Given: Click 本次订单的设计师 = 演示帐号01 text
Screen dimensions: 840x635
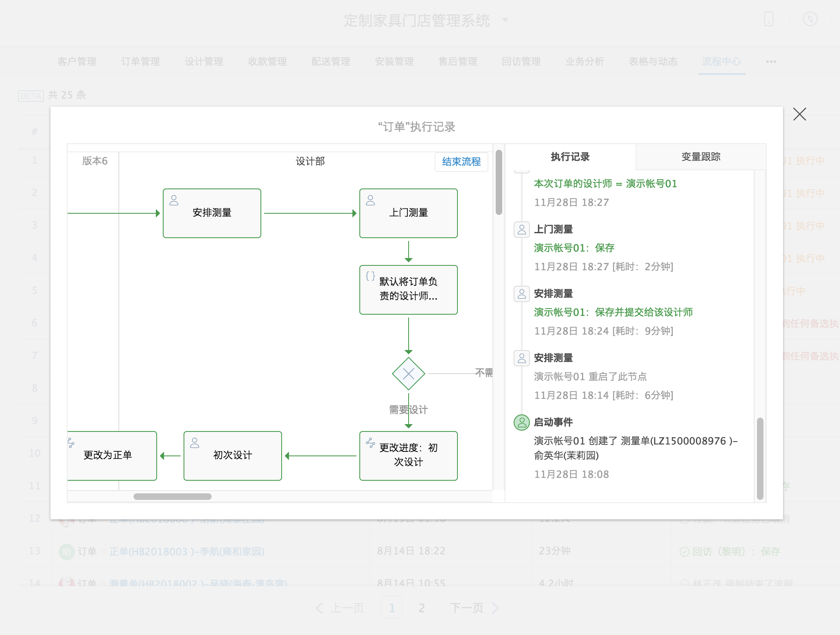Looking at the screenshot, I should pyautogui.click(x=606, y=184).
